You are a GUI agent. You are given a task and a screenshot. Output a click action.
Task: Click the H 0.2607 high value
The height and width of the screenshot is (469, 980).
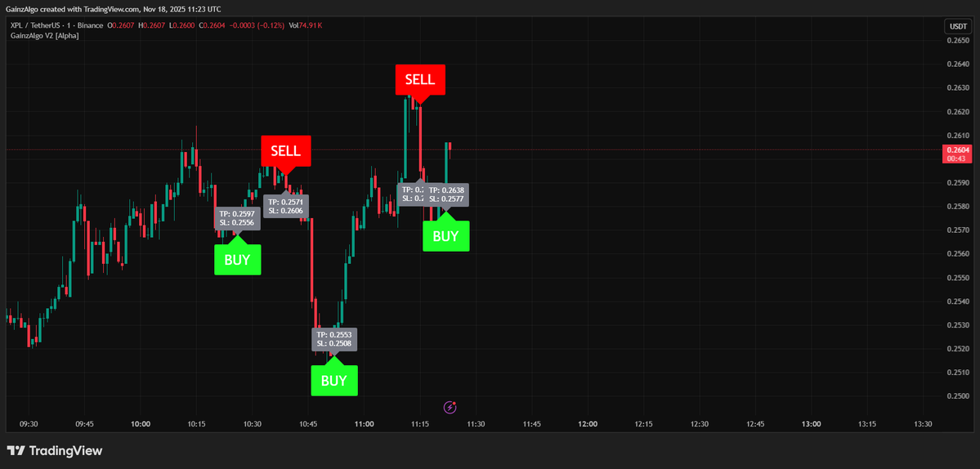[x=152, y=25]
